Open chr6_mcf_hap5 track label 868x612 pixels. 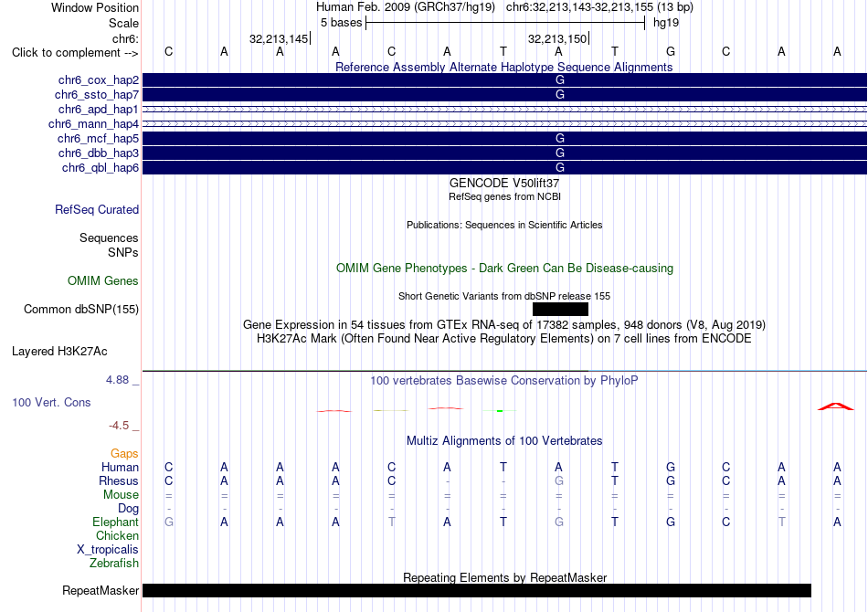point(98,138)
